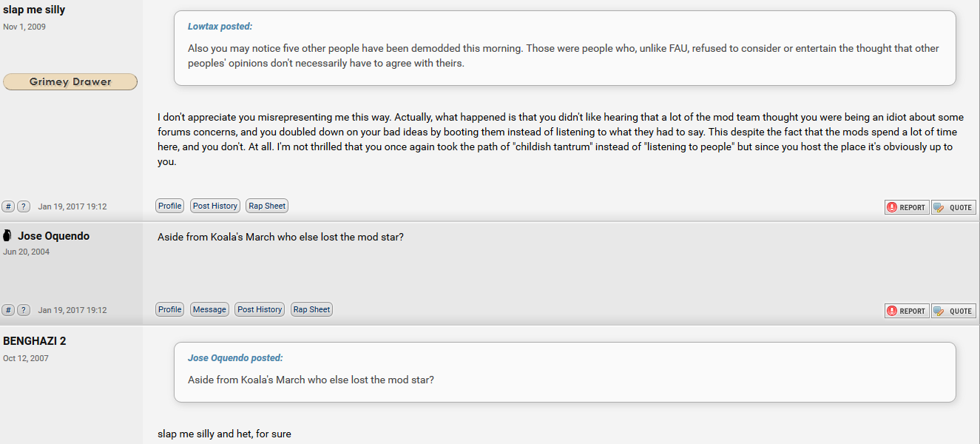Click the grenade icon beside Jose Oquendo
This screenshot has width=980, height=444.
pyautogui.click(x=7, y=236)
